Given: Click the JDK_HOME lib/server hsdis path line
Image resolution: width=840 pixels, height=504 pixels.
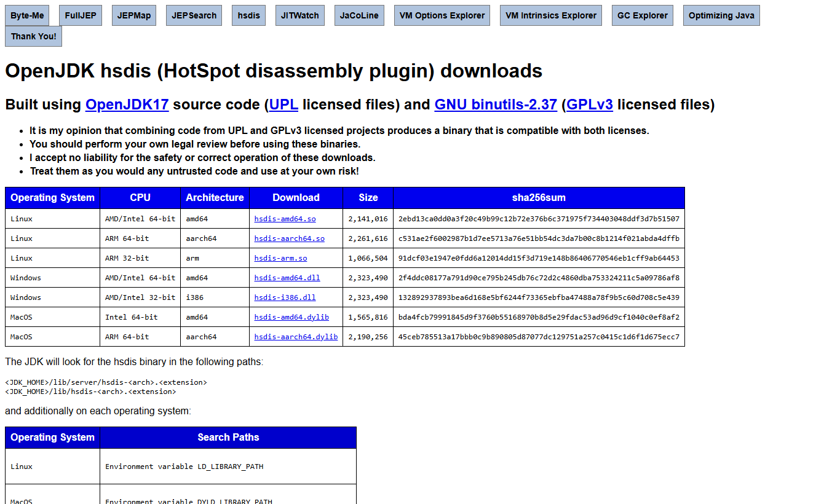Looking at the screenshot, I should (106, 382).
